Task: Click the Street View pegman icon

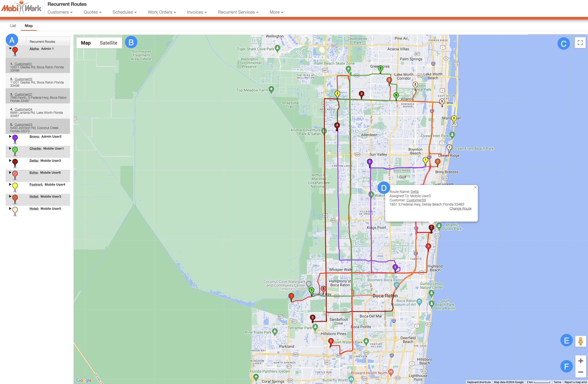Action: point(580,341)
